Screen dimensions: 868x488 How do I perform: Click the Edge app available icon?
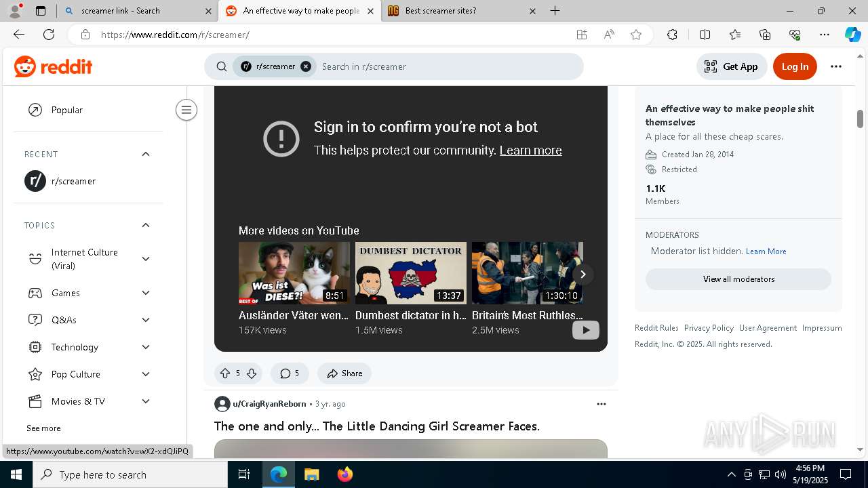pos(581,35)
